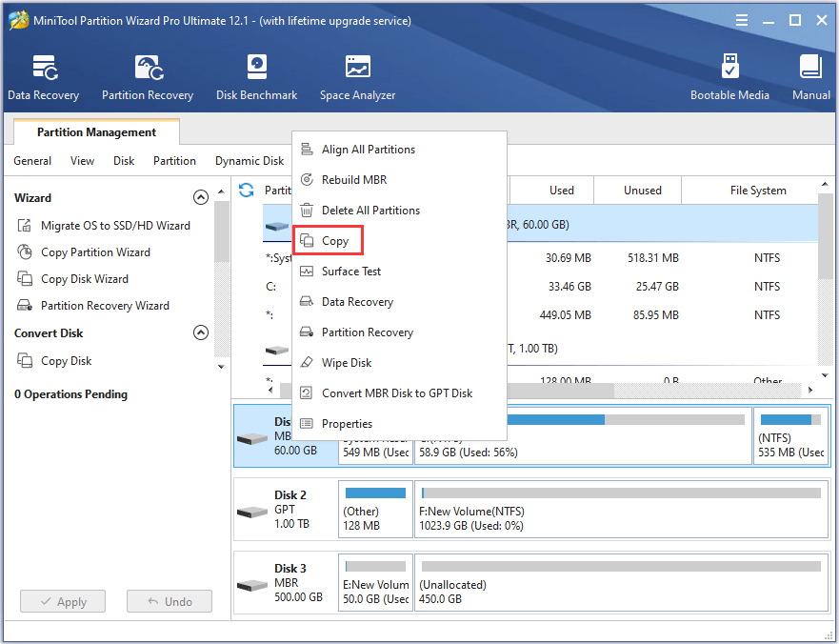Click the Convert MBR to GPT icon
The image size is (839, 644).
(x=307, y=392)
